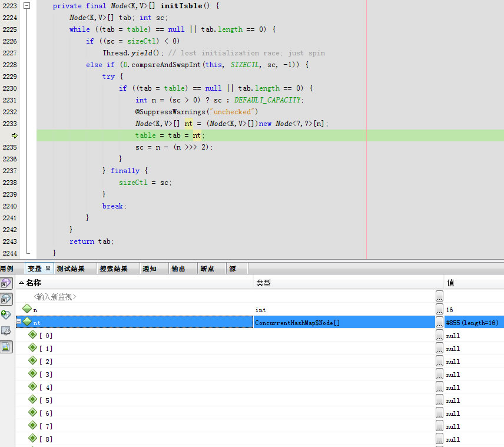Close the 变量 tab
Image resolution: width=504 pixels, height=447 pixels.
coord(48,268)
